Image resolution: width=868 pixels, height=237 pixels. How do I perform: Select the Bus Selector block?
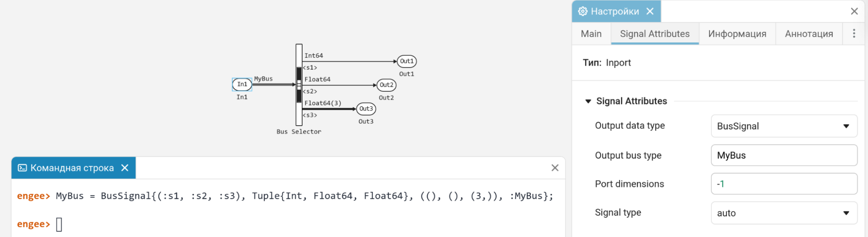(x=299, y=85)
